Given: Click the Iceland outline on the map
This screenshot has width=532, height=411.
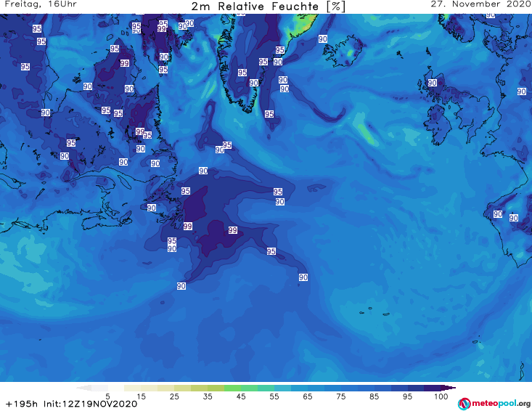Looking at the screenshot, I should (343, 51).
